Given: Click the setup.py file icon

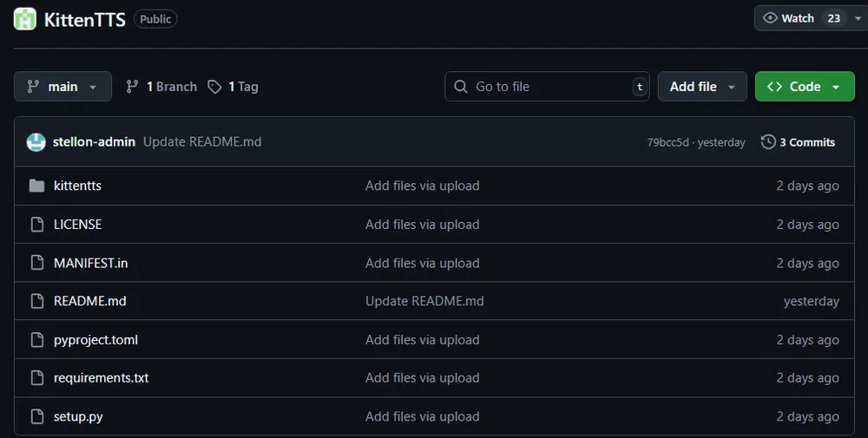Looking at the screenshot, I should (x=36, y=416).
